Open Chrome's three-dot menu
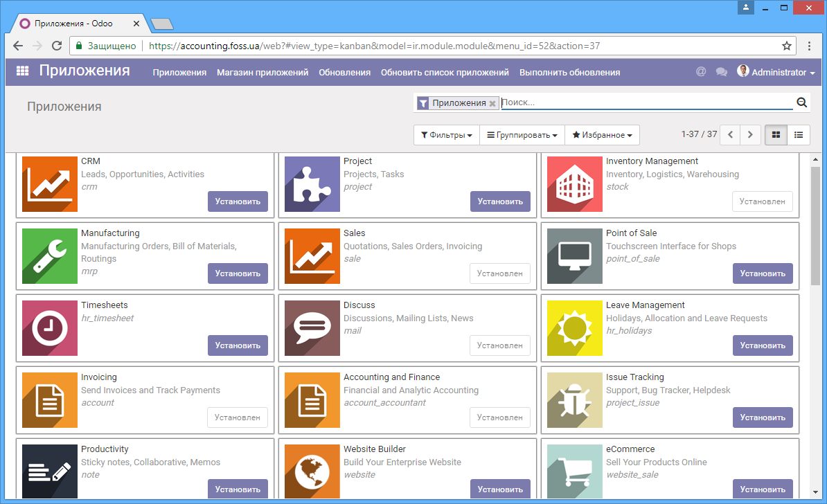This screenshot has height=504, width=827. coord(809,46)
